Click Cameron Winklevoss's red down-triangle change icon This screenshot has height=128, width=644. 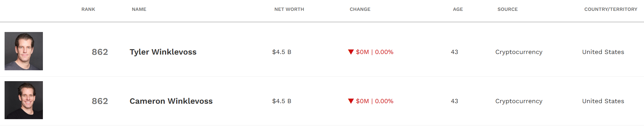pyautogui.click(x=351, y=101)
